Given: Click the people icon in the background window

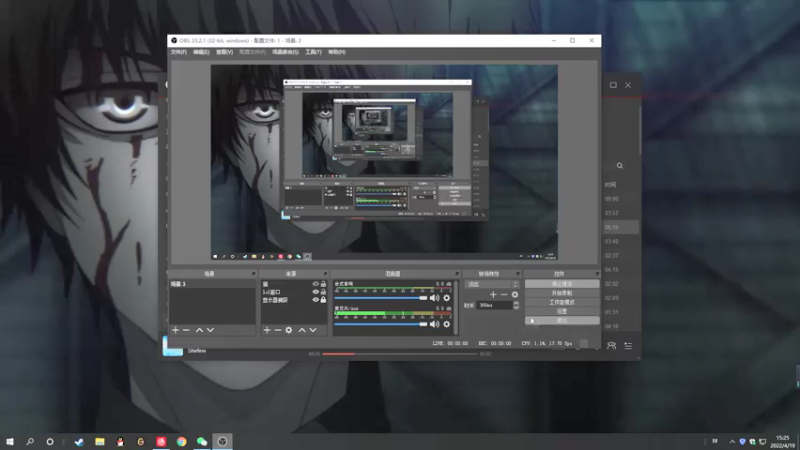Looking at the screenshot, I should tap(611, 345).
